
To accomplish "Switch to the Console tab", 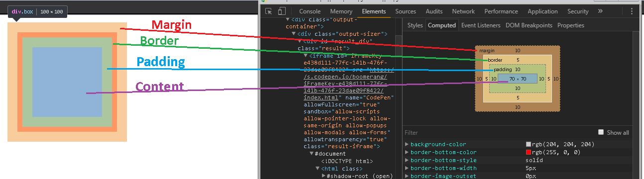I will (x=310, y=11).
